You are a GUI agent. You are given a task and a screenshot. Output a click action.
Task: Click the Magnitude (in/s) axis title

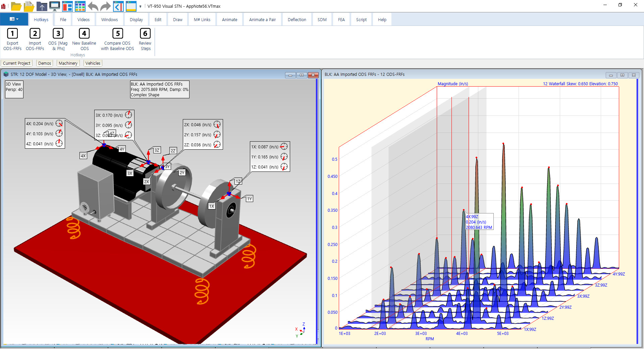(x=453, y=84)
